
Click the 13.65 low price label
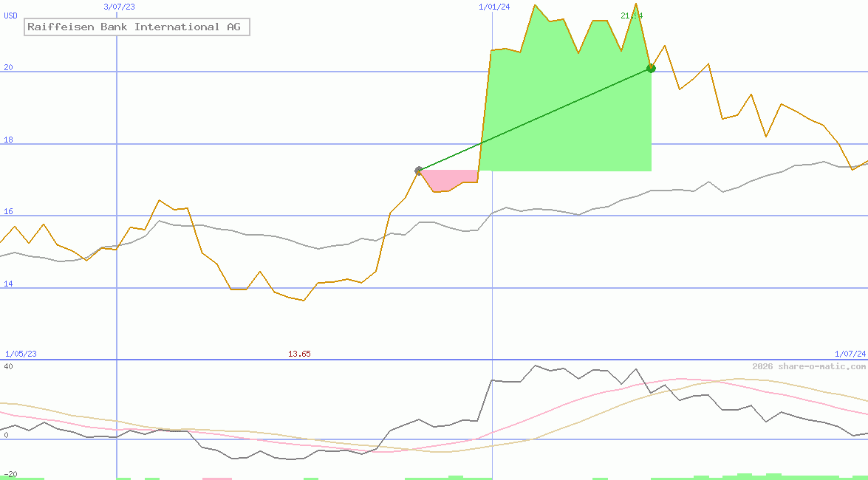coord(299,354)
